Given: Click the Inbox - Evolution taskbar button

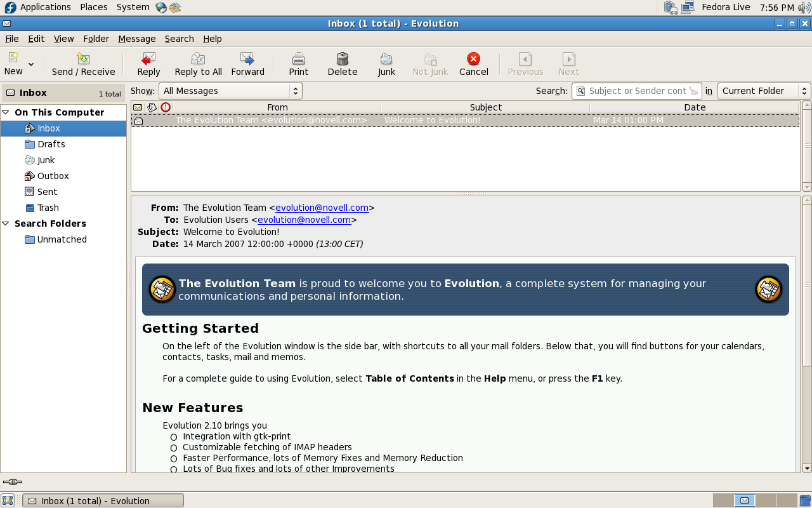Looking at the screenshot, I should pyautogui.click(x=103, y=500).
